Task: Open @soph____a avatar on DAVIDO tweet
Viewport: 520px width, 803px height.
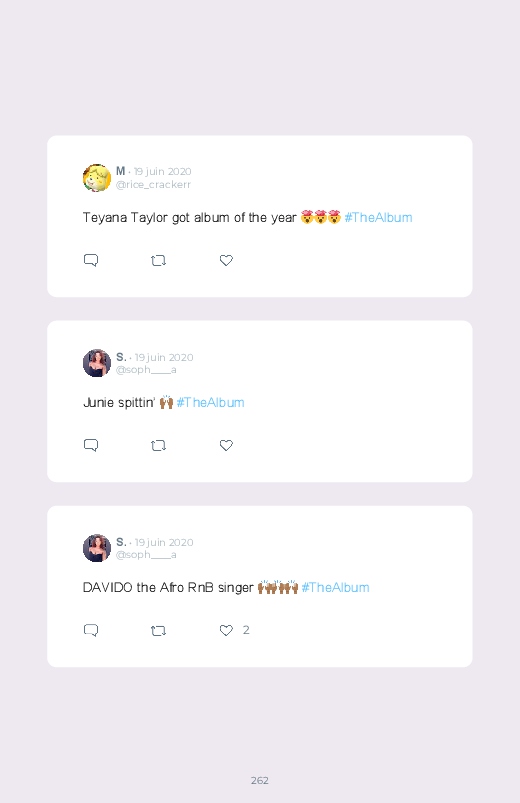Action: [x=97, y=548]
